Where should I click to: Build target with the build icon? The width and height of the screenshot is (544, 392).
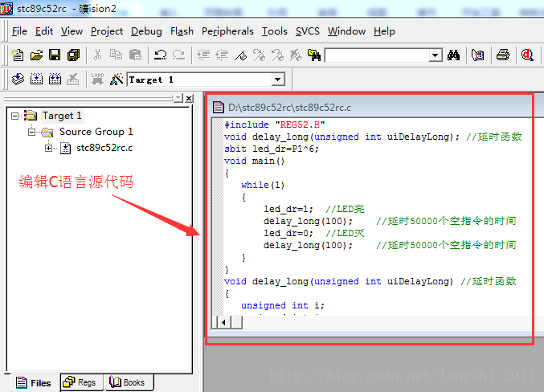click(36, 79)
